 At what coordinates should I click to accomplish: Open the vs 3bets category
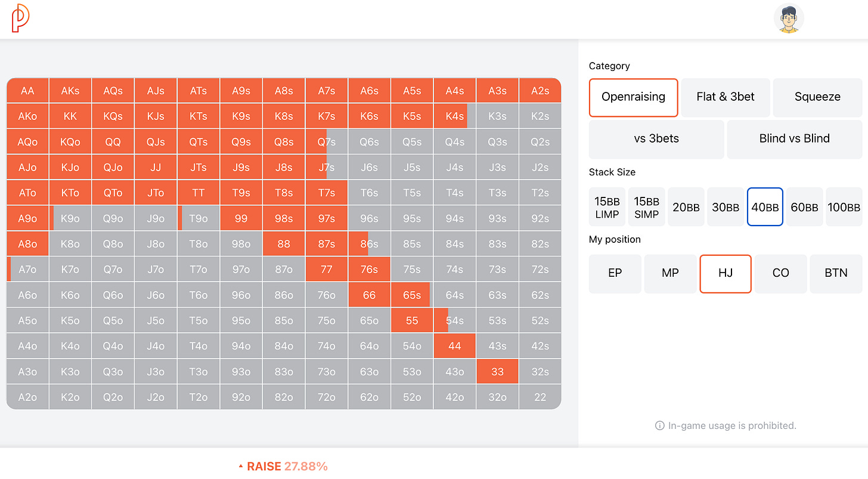[656, 139]
